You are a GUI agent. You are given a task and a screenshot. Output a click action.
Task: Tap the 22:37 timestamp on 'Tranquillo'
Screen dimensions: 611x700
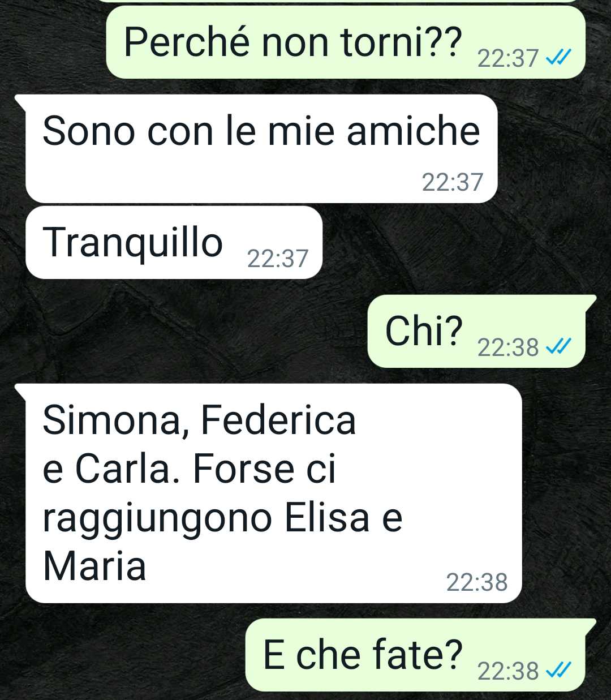point(278,259)
